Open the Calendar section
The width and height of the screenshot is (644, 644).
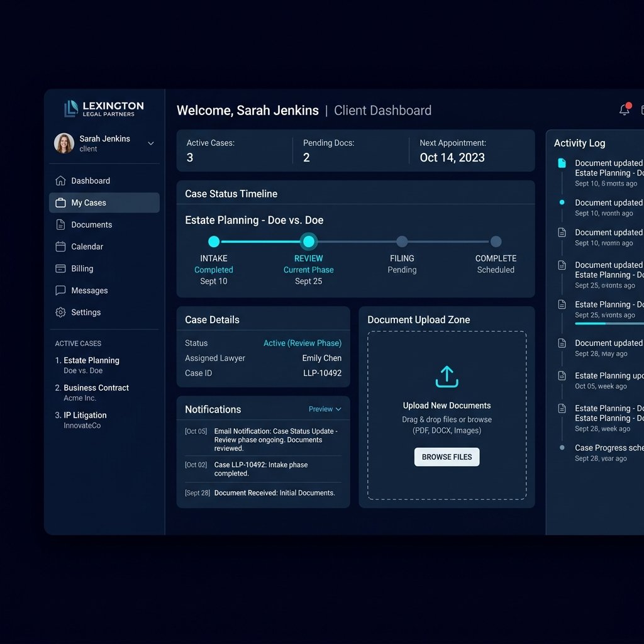[104, 247]
